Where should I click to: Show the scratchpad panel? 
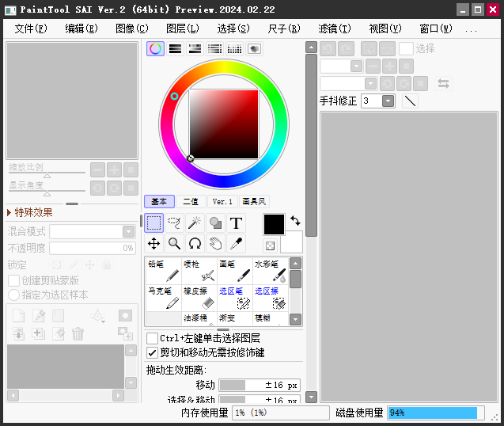coord(254,49)
